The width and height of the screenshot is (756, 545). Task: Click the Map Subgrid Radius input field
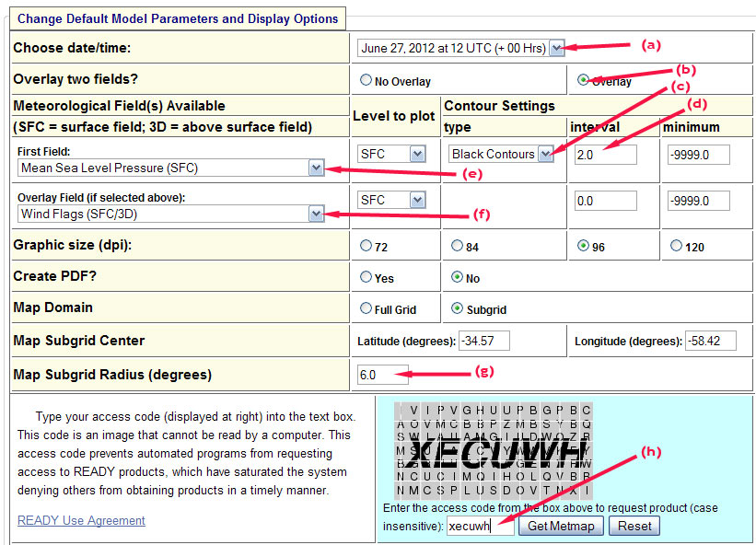click(383, 375)
